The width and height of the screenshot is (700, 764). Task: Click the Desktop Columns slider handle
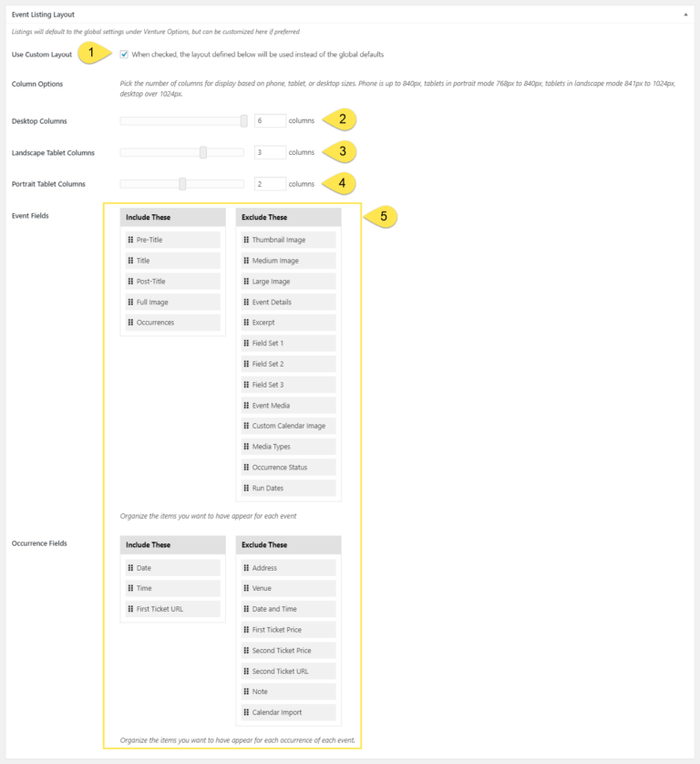coord(243,120)
